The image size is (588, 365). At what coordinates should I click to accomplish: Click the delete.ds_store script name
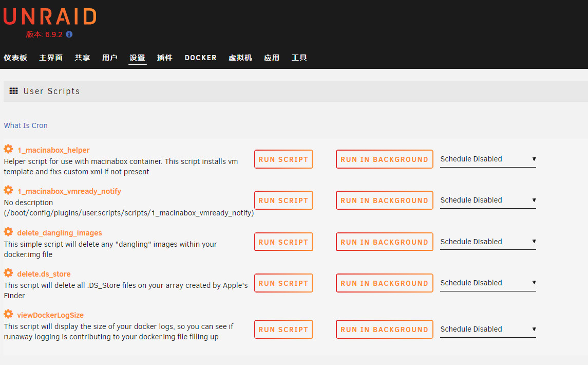pyautogui.click(x=44, y=273)
